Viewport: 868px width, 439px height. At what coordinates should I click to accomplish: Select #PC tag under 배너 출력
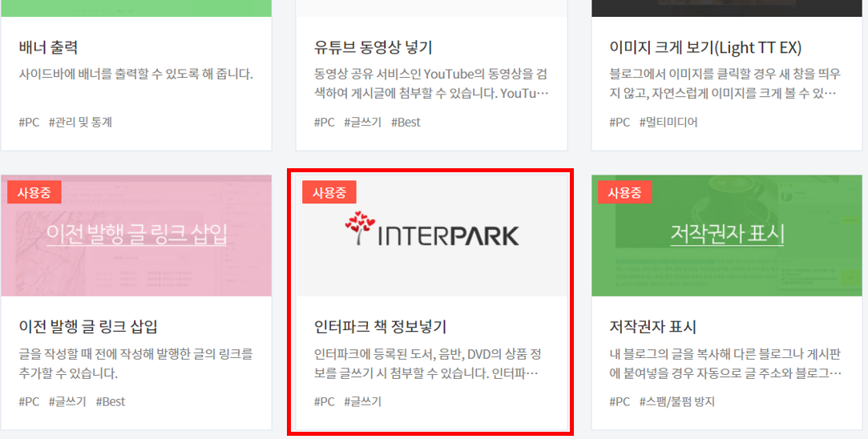click(29, 123)
